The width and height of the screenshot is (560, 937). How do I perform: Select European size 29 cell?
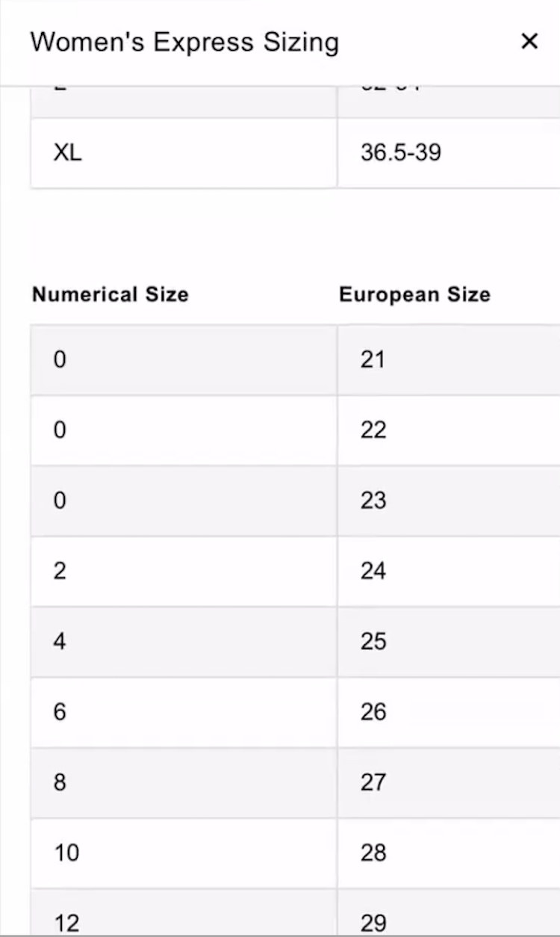(448, 921)
